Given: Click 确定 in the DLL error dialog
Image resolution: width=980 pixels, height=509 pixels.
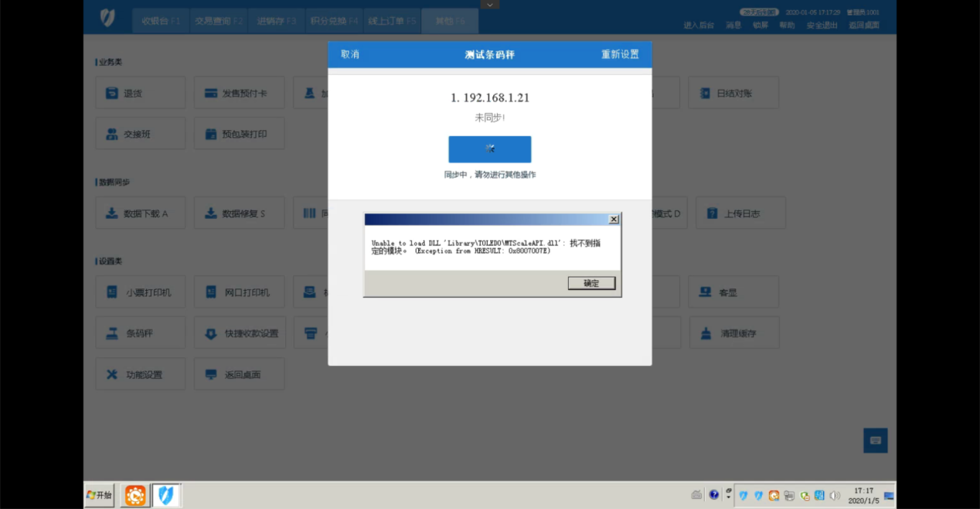Looking at the screenshot, I should click(x=591, y=283).
